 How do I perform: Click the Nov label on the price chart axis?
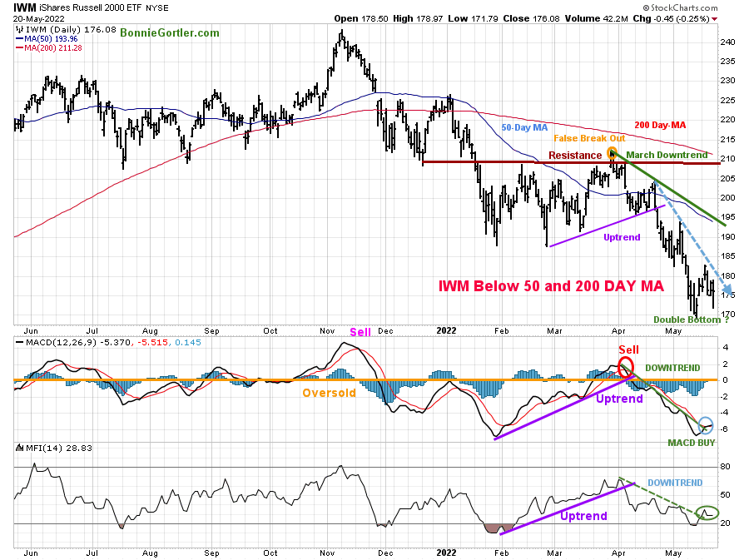(x=327, y=331)
